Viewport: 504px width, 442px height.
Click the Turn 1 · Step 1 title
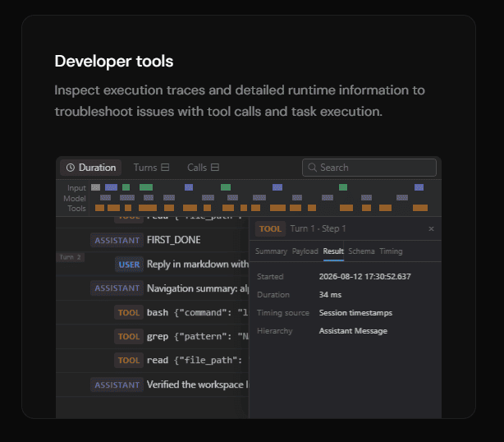318,228
